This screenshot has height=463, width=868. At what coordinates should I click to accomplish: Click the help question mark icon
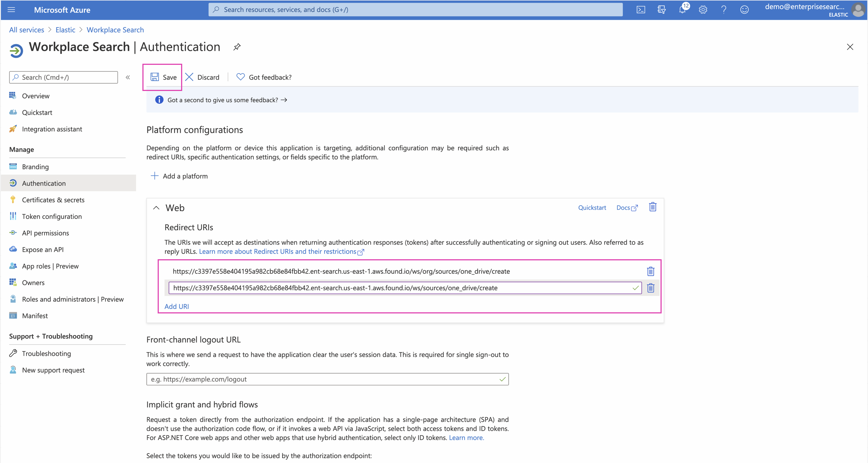tap(724, 10)
